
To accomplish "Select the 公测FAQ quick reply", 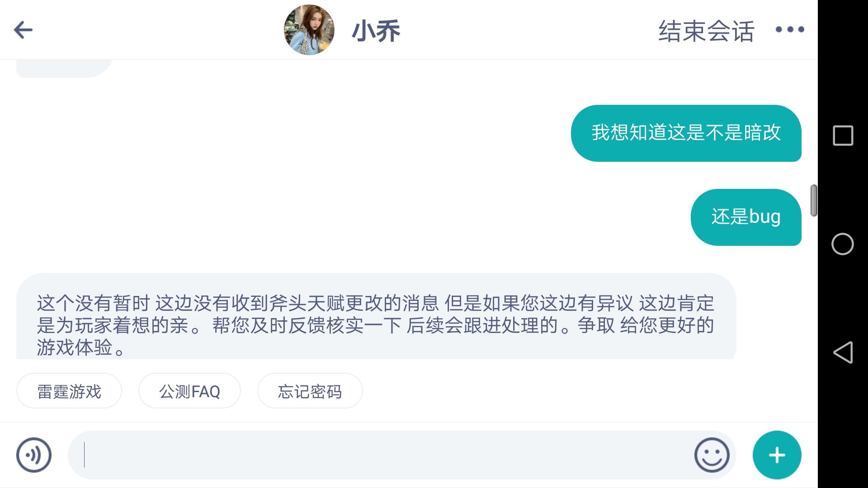I will pos(189,391).
